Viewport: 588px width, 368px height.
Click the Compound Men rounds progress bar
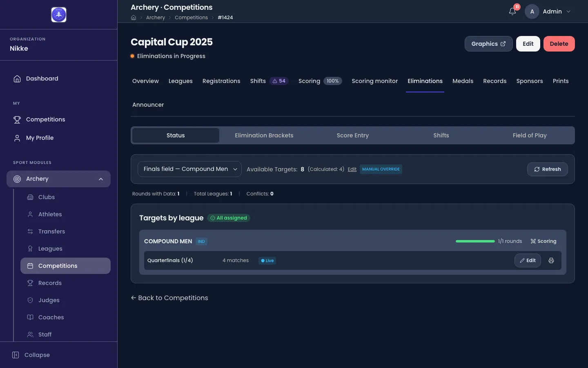475,241
